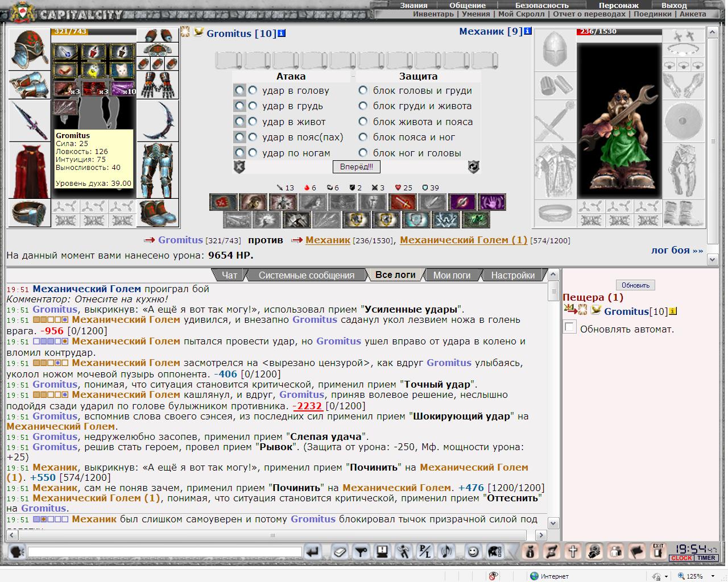Viewport: 728px width, 582px height.
Task: Open the Безопасность menu
Action: click(542, 5)
